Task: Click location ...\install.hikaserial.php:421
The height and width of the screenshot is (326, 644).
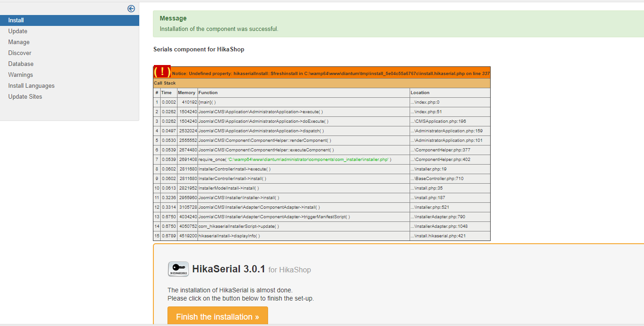Action: [450, 236]
